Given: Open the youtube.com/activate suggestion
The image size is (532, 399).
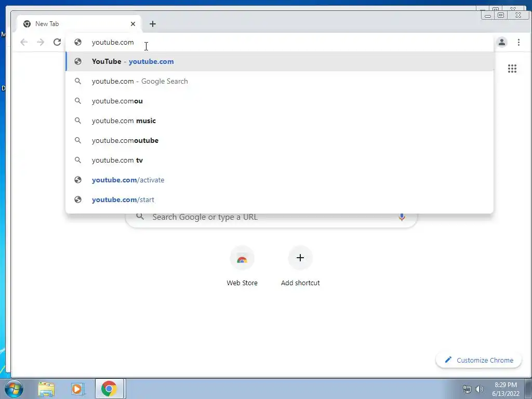Looking at the screenshot, I should coord(280,180).
